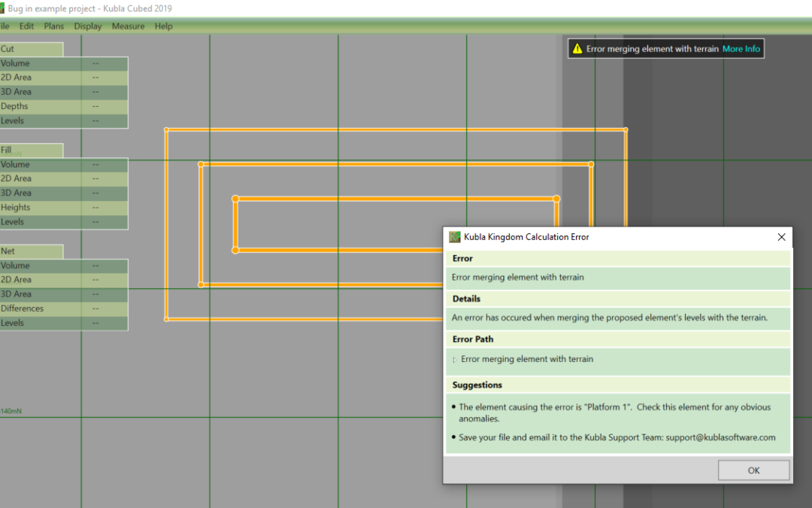The width and height of the screenshot is (812, 508).
Task: Close the Kubla Kingdom Calculation Error dialog
Action: click(x=781, y=237)
